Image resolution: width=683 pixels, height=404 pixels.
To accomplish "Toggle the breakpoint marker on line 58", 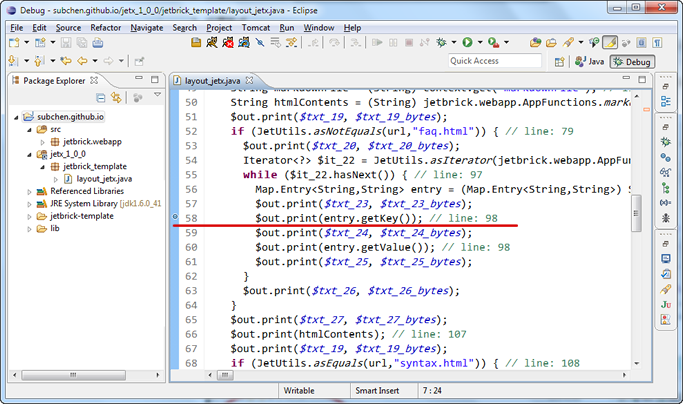I will (x=176, y=217).
